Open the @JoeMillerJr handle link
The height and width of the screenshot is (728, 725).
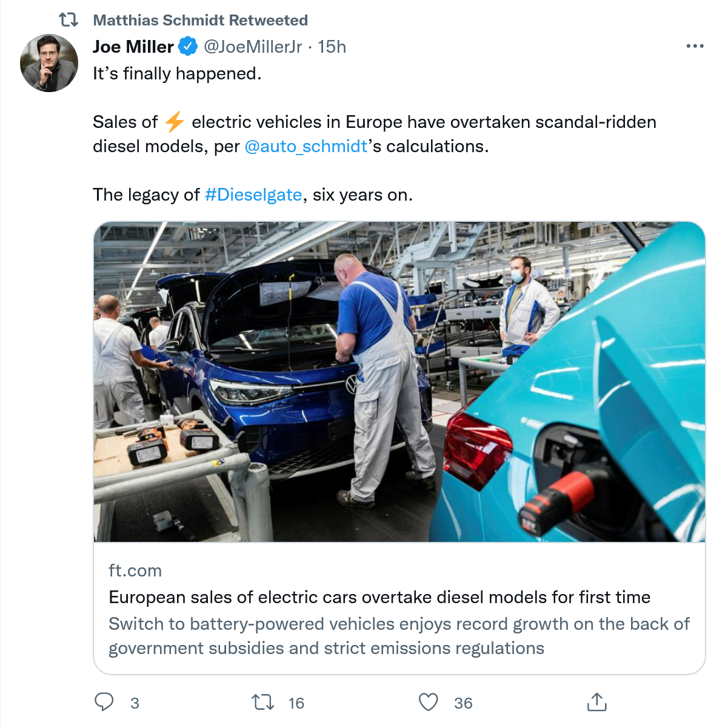tap(253, 47)
